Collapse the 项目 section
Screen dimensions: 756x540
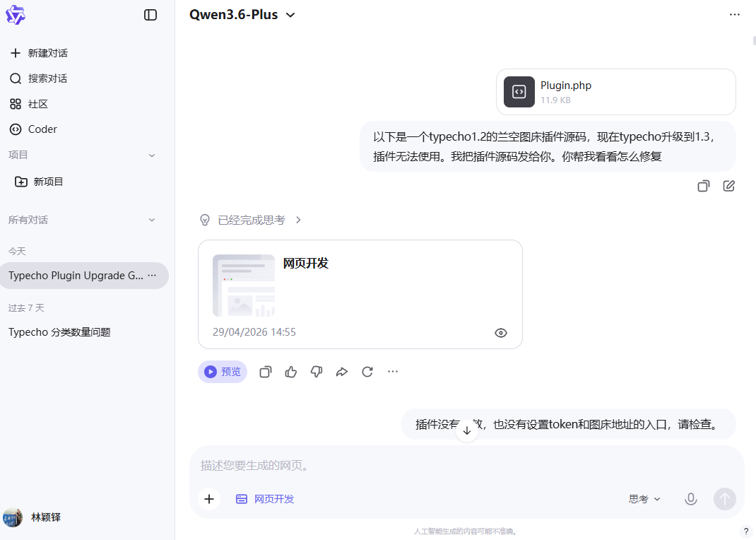(x=152, y=155)
